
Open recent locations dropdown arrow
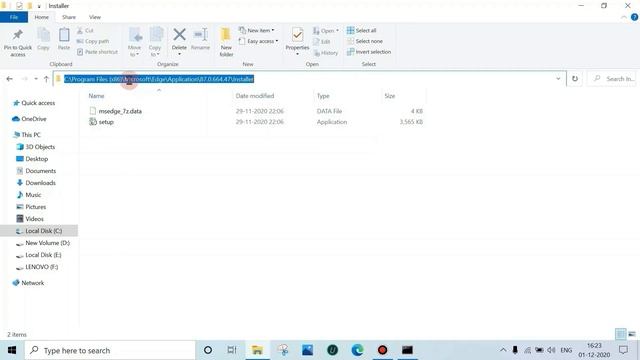click(x=36, y=79)
